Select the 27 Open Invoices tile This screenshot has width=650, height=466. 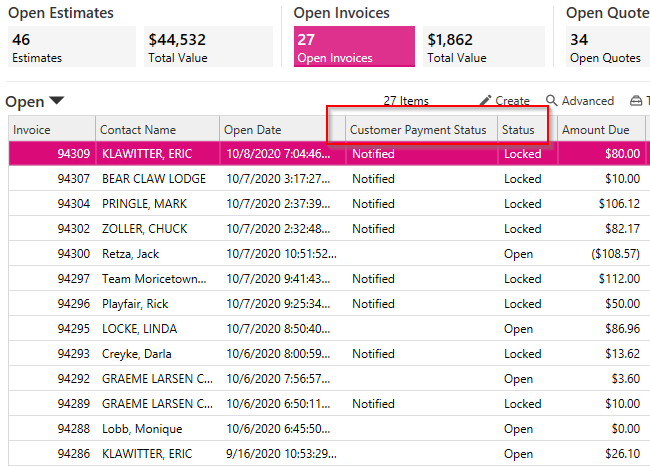(x=354, y=46)
